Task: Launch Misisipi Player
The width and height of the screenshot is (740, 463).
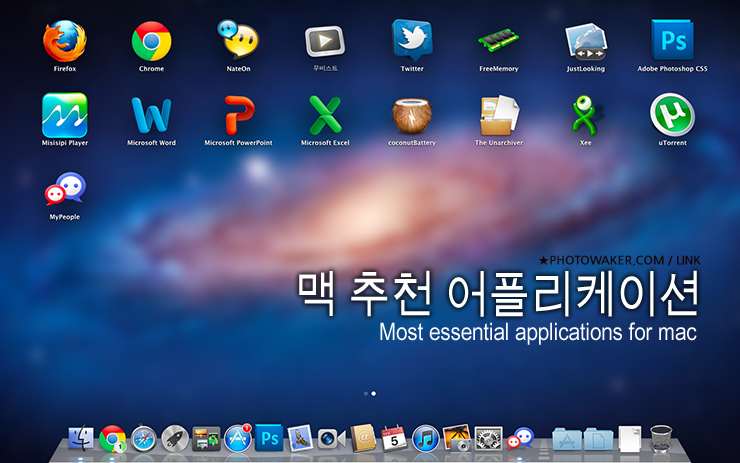Action: (x=65, y=115)
